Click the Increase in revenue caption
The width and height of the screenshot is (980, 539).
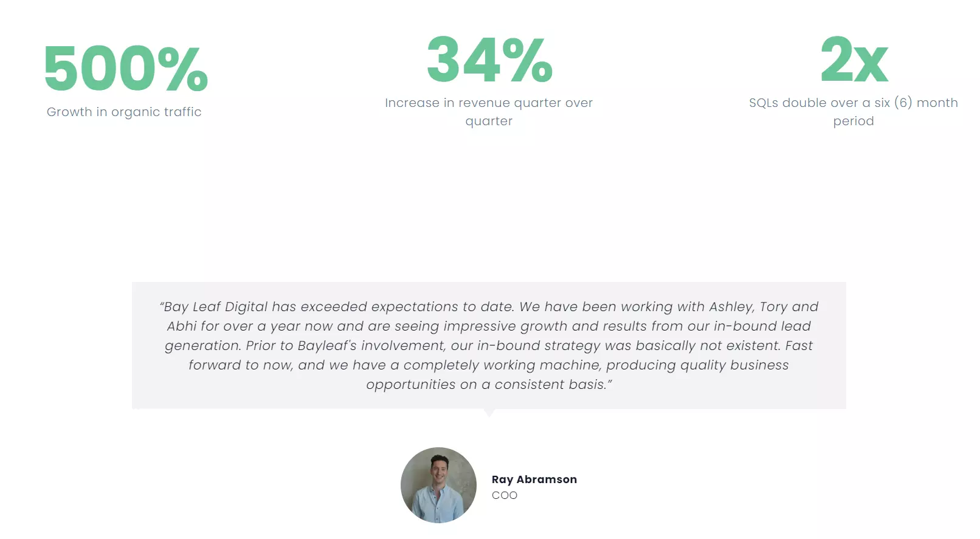point(488,103)
